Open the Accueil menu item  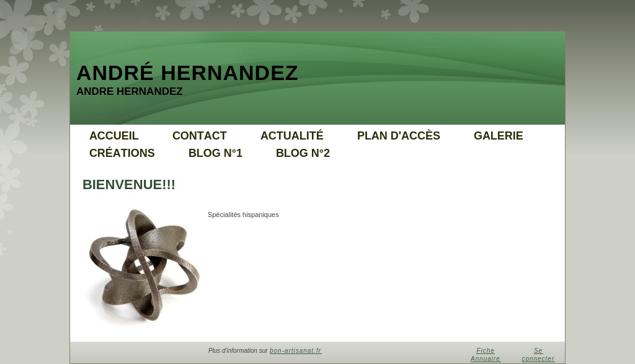coord(114,136)
